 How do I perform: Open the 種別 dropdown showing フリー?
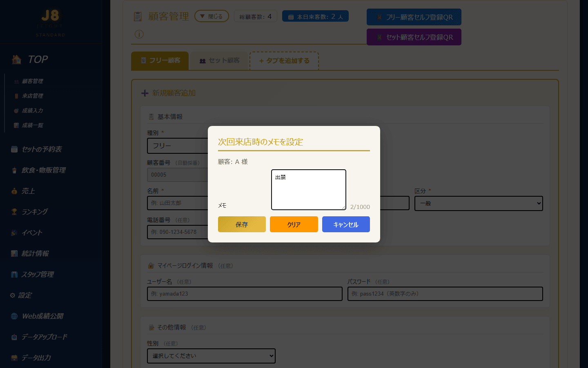[x=178, y=146]
